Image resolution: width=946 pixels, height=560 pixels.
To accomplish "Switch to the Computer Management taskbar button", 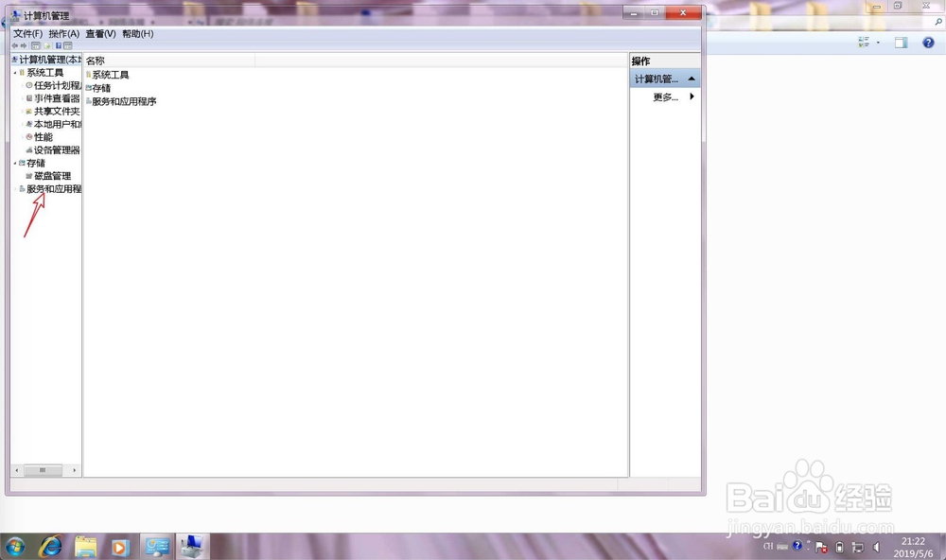I will click(157, 547).
